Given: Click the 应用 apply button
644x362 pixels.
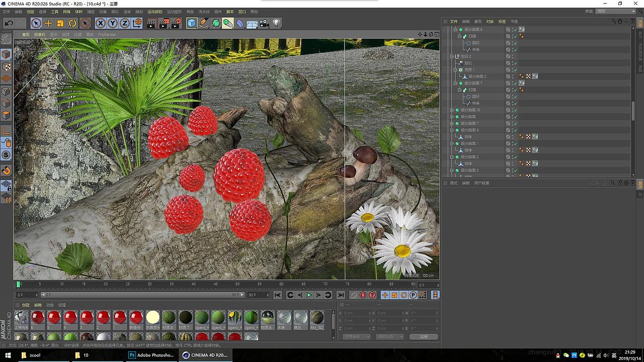Looking at the screenshot, I should (x=424, y=337).
